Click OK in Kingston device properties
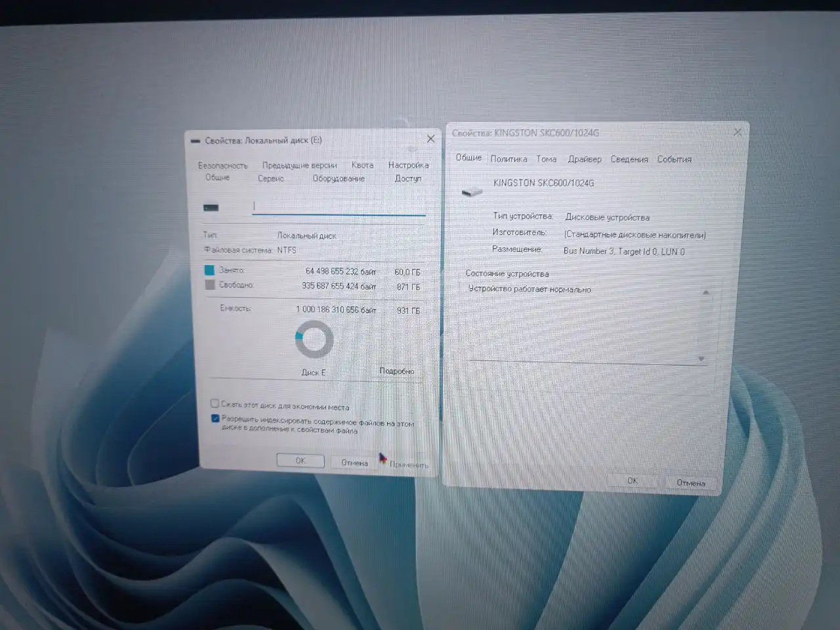840x630 pixels. click(632, 480)
